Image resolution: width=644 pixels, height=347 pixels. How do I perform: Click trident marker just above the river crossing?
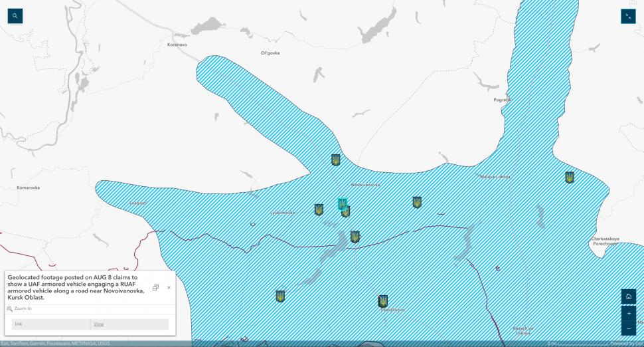tap(355, 237)
